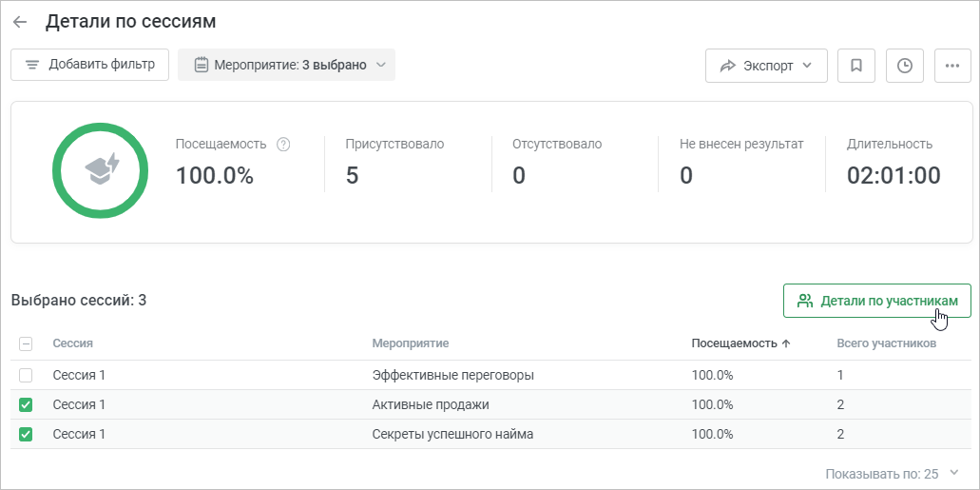Sort by the Мероприятие column header
The height and width of the screenshot is (490, 980).
[x=411, y=343]
